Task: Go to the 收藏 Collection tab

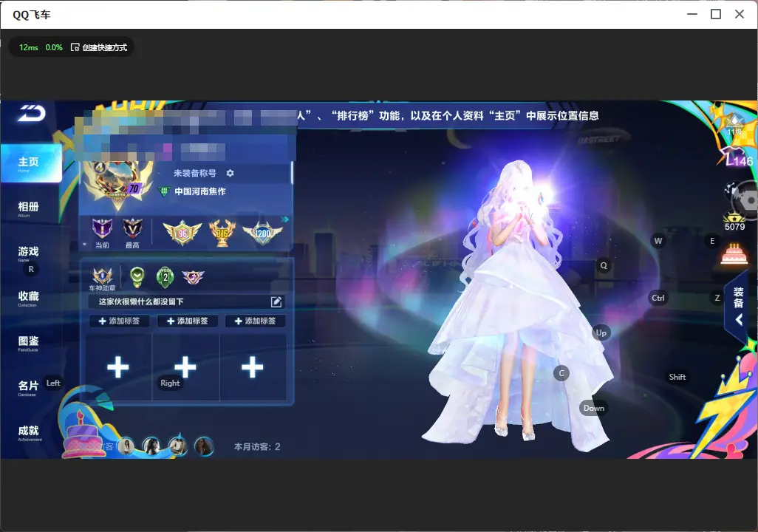Action: pyautogui.click(x=29, y=298)
